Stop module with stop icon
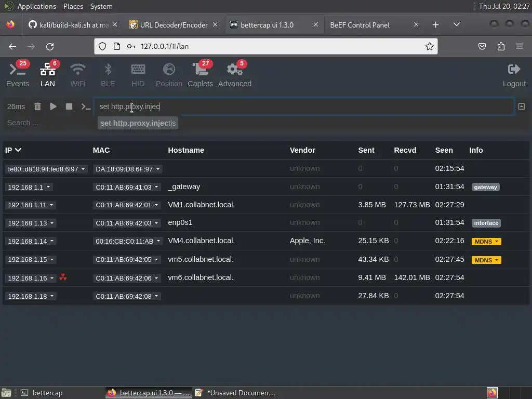 69,107
